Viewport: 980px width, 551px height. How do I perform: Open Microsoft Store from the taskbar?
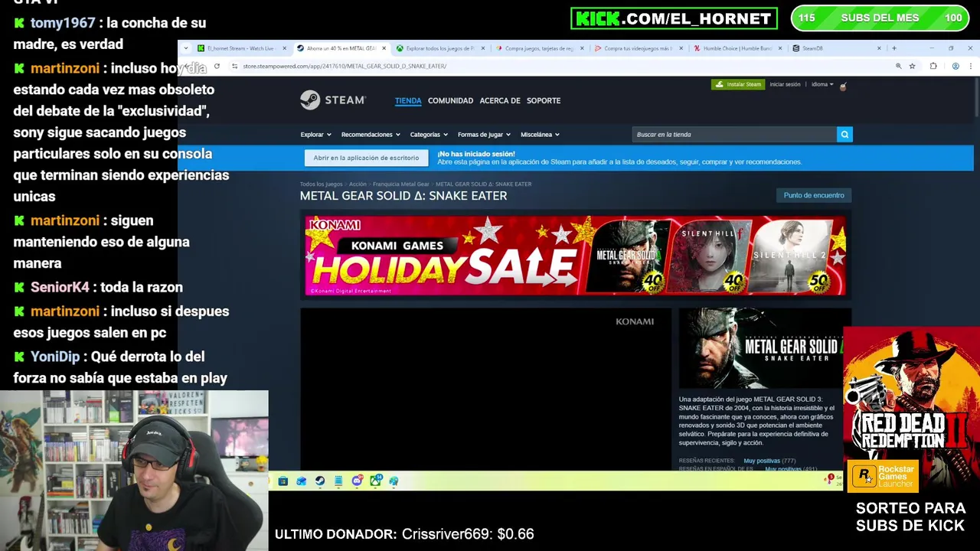pyautogui.click(x=283, y=481)
